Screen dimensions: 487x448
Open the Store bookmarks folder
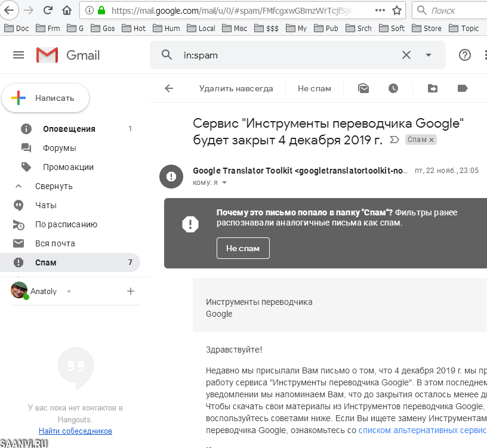pos(427,28)
